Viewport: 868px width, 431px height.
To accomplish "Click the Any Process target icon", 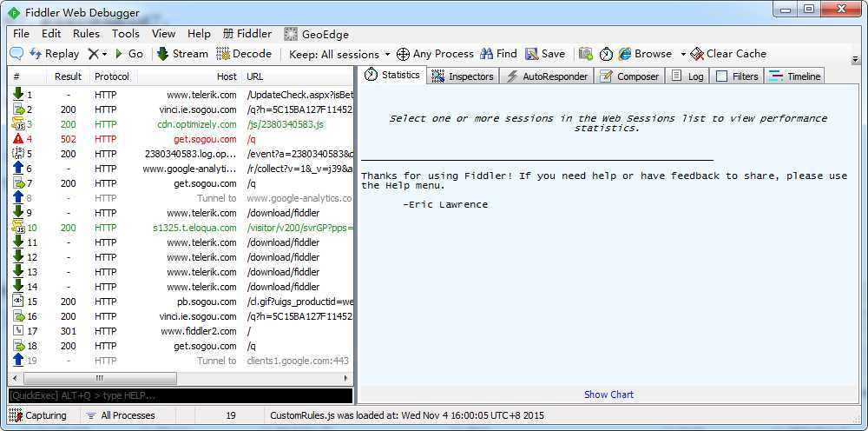I will point(404,54).
